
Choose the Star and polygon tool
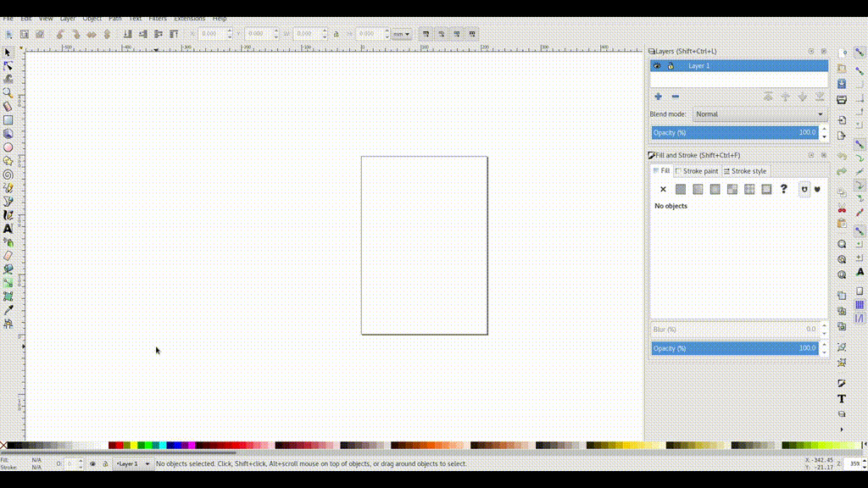8,161
